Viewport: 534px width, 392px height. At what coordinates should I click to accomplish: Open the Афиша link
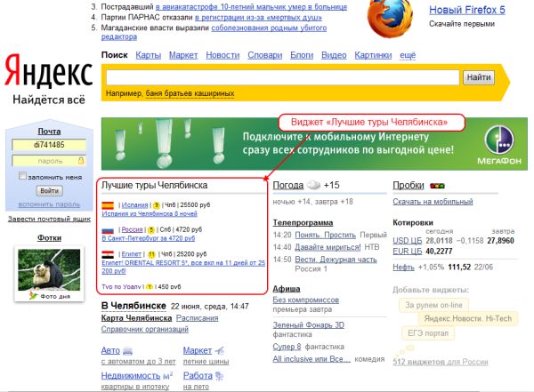[287, 289]
